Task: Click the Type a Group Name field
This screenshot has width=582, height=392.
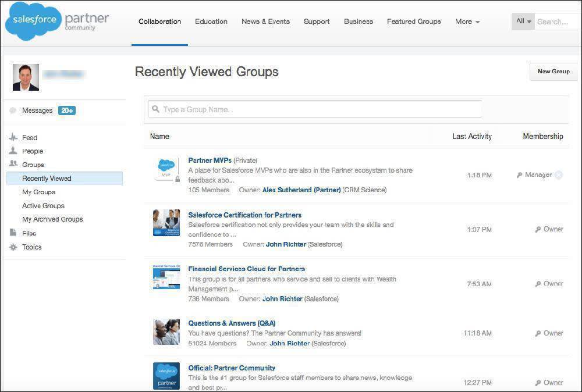Action: pos(315,109)
